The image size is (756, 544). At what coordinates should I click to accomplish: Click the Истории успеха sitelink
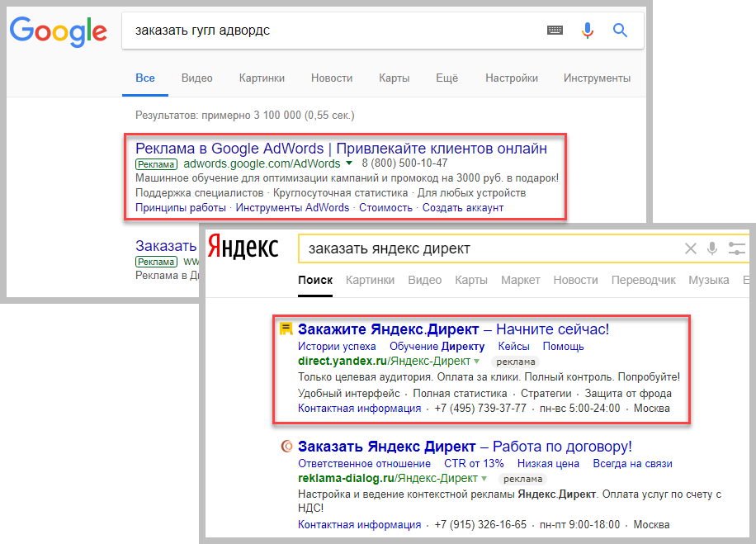point(337,347)
